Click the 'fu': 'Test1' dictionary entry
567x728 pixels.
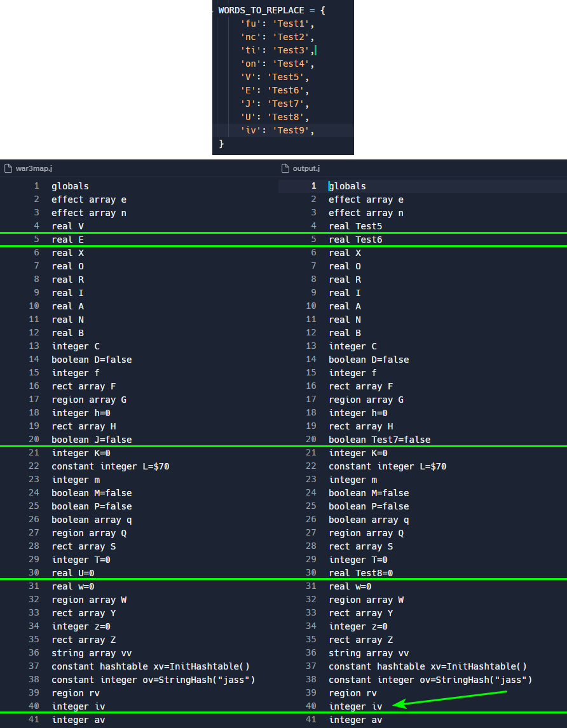tap(277, 24)
